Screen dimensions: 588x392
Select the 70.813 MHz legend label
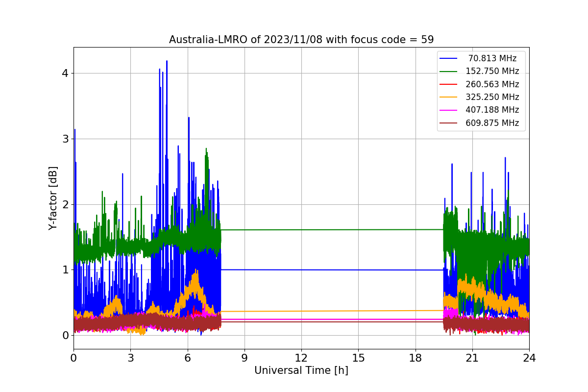pos(492,58)
